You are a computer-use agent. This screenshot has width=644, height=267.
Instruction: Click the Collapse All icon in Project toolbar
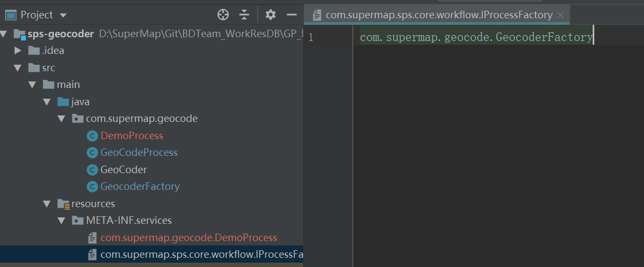pos(244,15)
